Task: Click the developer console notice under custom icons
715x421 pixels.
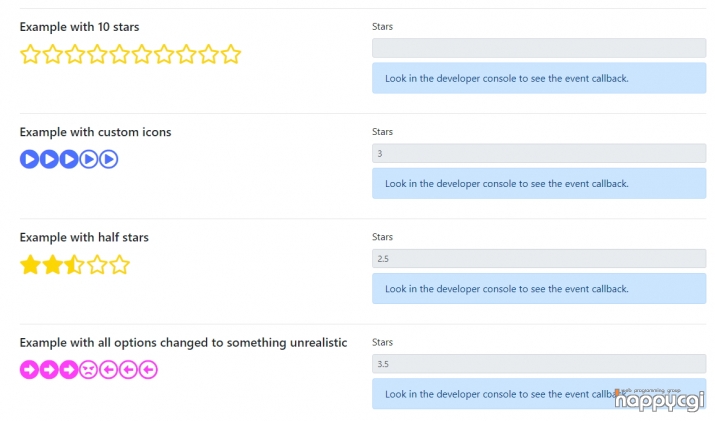Action: [539, 183]
